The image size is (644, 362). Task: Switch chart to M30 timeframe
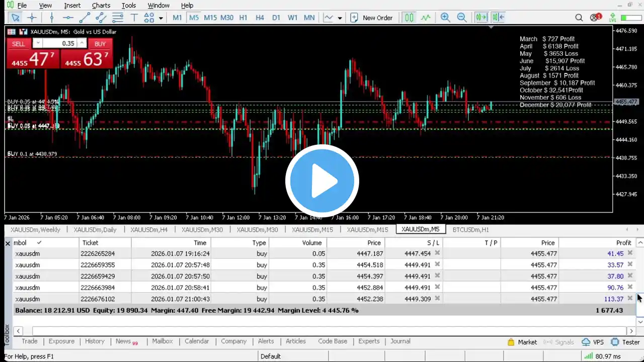tap(227, 18)
